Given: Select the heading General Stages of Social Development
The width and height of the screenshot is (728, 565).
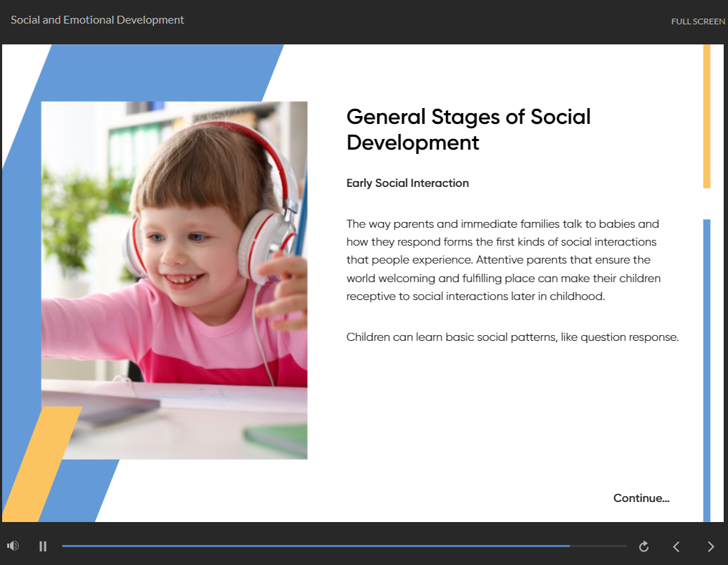Looking at the screenshot, I should pyautogui.click(x=468, y=129).
